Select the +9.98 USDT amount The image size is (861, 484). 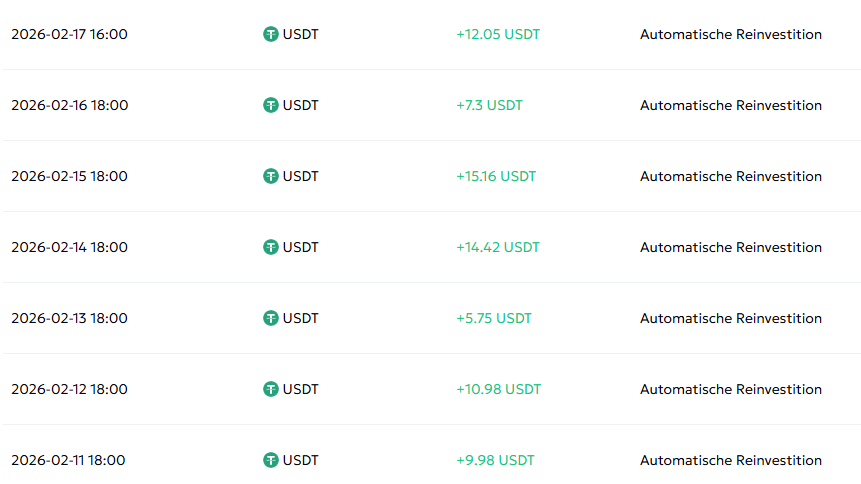(495, 460)
